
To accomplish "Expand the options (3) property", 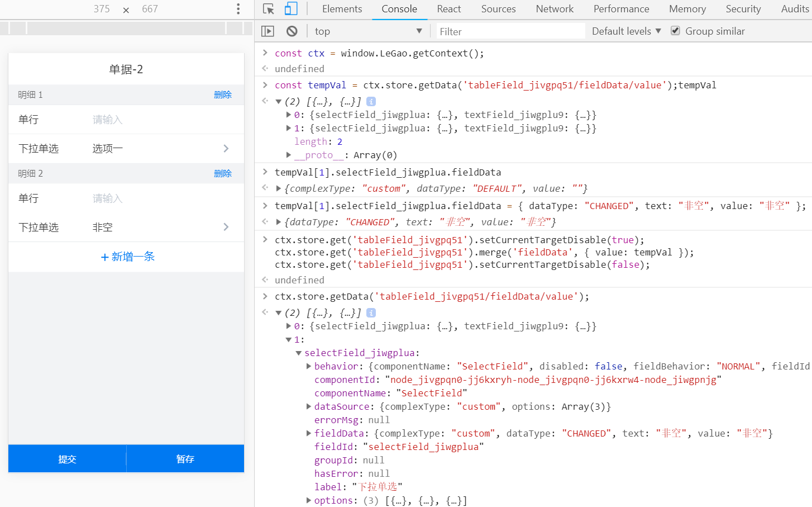I will click(309, 500).
